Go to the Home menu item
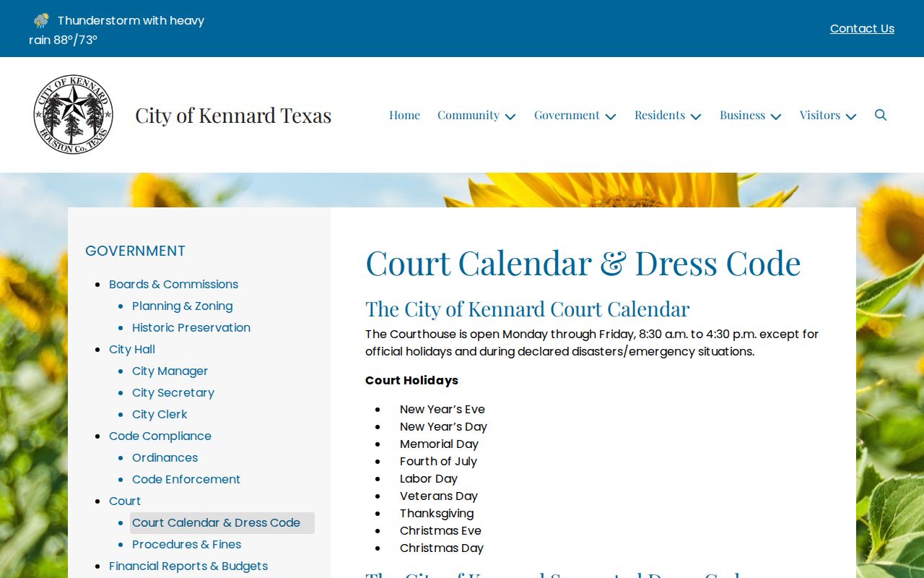924x578 pixels. (404, 115)
